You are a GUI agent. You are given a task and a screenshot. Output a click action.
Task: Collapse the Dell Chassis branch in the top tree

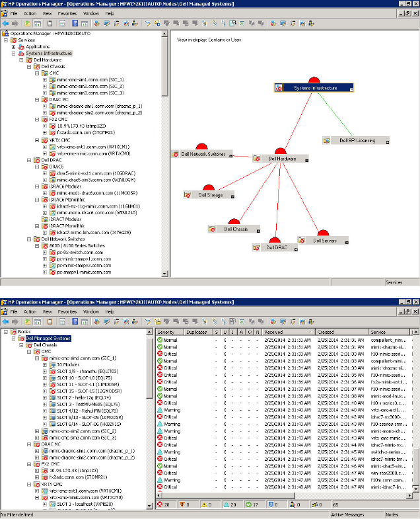click(x=29, y=67)
